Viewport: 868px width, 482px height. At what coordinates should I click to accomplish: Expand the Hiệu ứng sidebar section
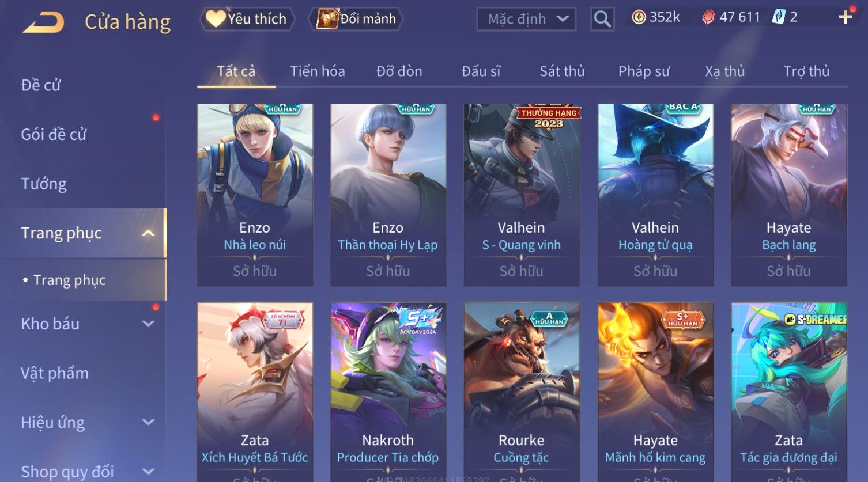[148, 422]
